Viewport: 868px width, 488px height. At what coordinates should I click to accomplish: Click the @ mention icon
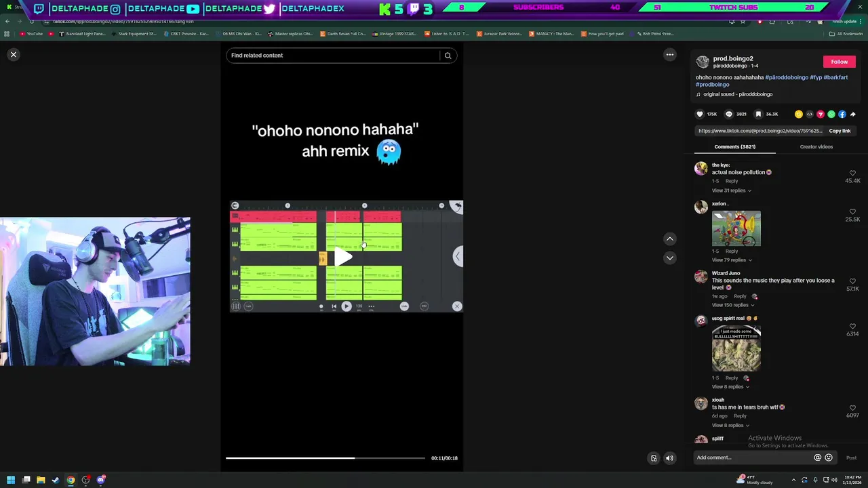817,457
